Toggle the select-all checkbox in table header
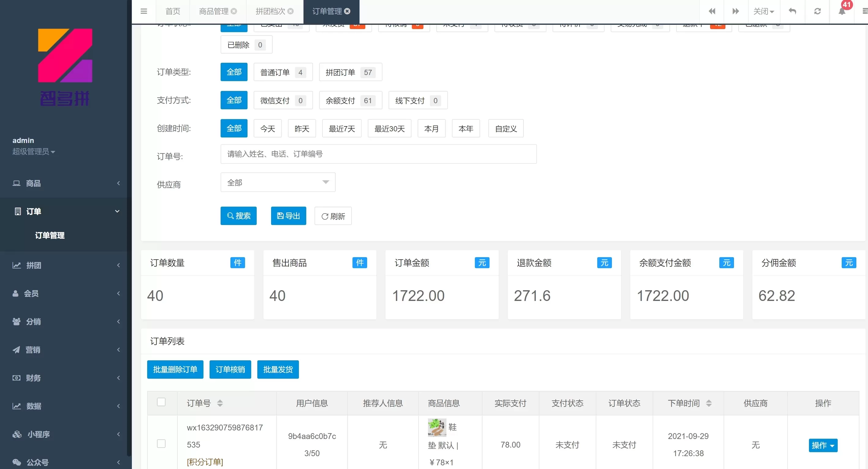Screen dimensions: 868x469 [162, 402]
